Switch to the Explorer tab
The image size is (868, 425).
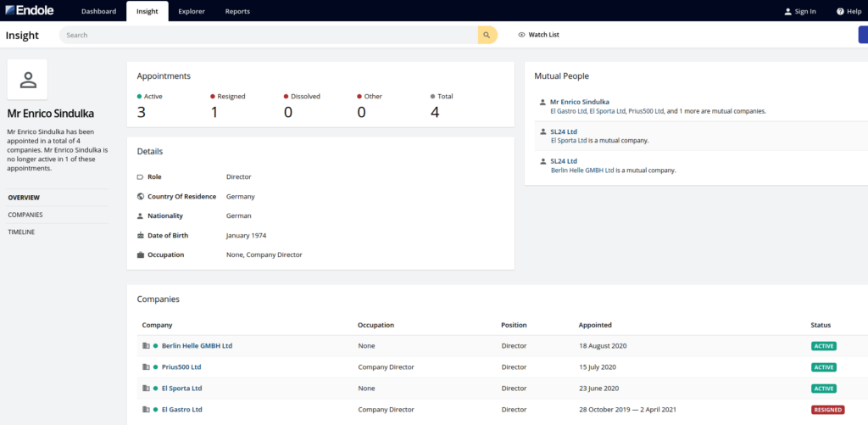coord(192,11)
